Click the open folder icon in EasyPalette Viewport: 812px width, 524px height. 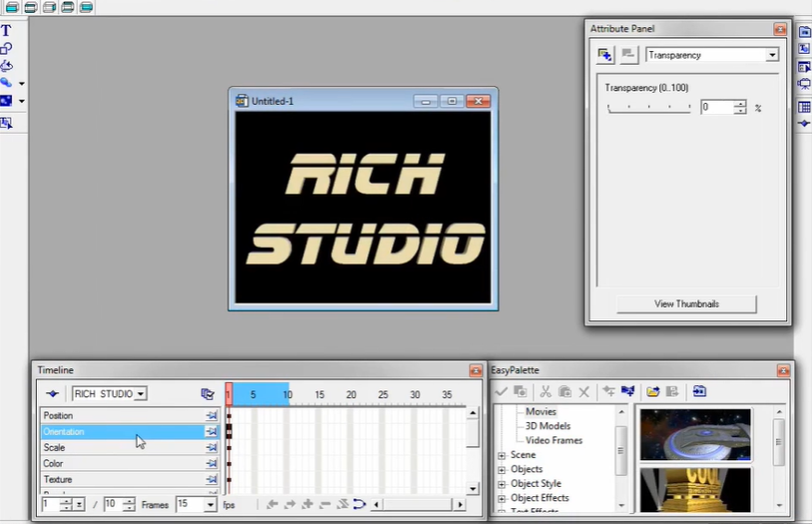[x=652, y=392]
